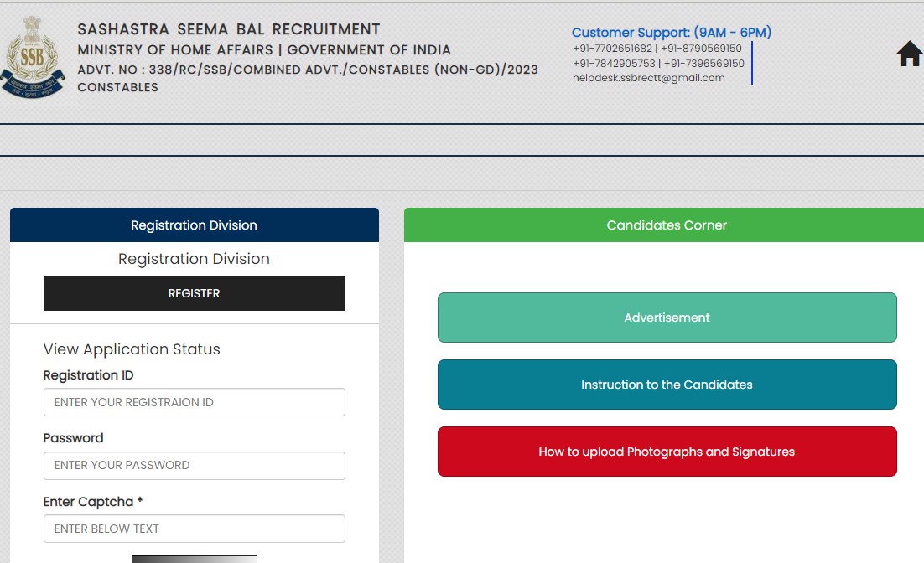Screen dimensions: 924x563
Task: Click the Sashastra Seema Bal Recruitment title
Action: pos(229,29)
